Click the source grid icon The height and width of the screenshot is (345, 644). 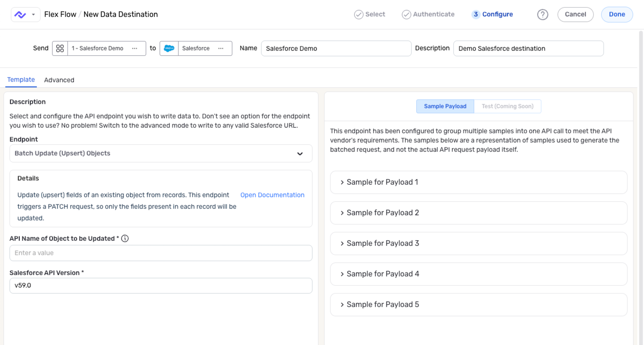tap(60, 48)
